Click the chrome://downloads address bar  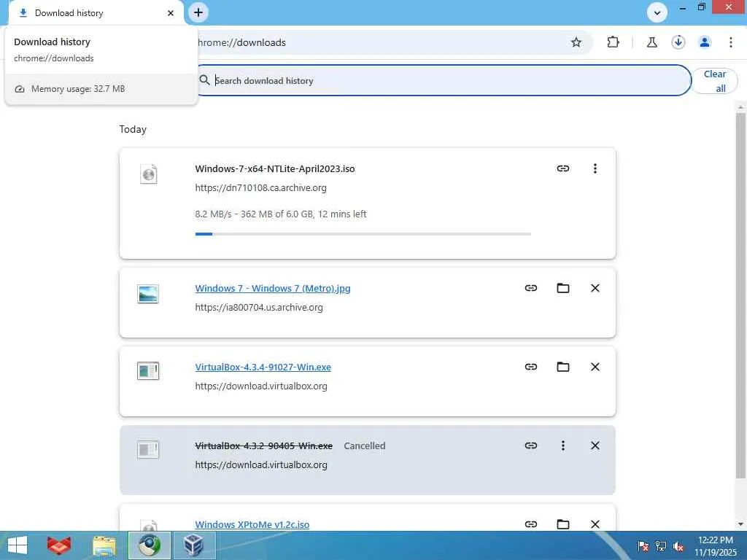(381, 42)
